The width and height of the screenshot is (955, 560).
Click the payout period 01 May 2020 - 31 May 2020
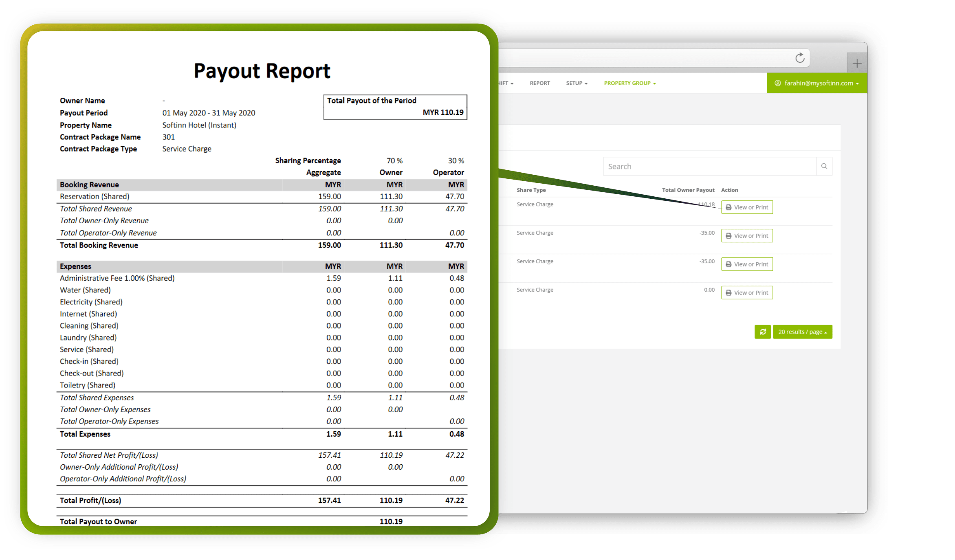pos(209,113)
